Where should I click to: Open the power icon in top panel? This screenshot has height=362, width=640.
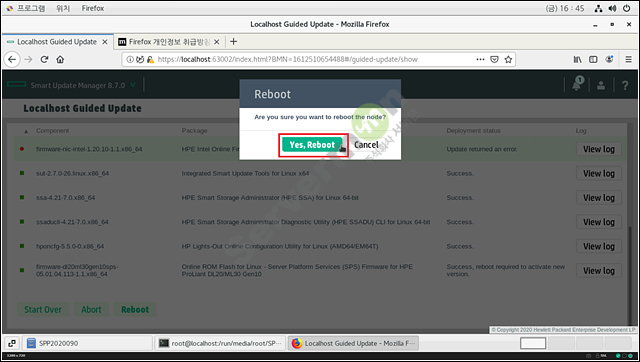coord(627,8)
